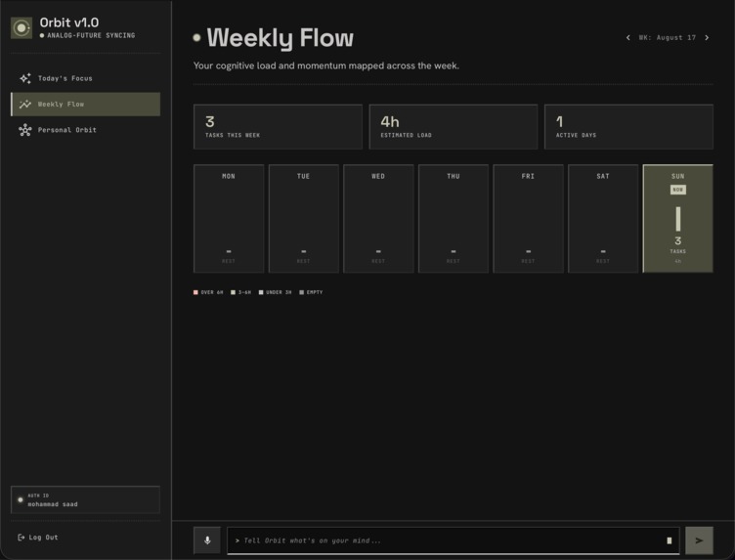735x560 pixels.
Task: Focus the Tell Orbit what's on your mind field
Action: click(454, 540)
